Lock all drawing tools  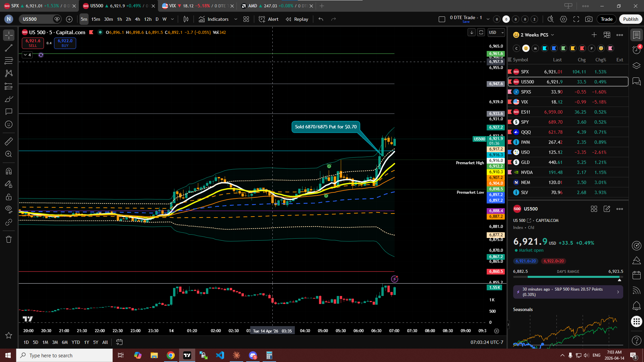tap(9, 197)
